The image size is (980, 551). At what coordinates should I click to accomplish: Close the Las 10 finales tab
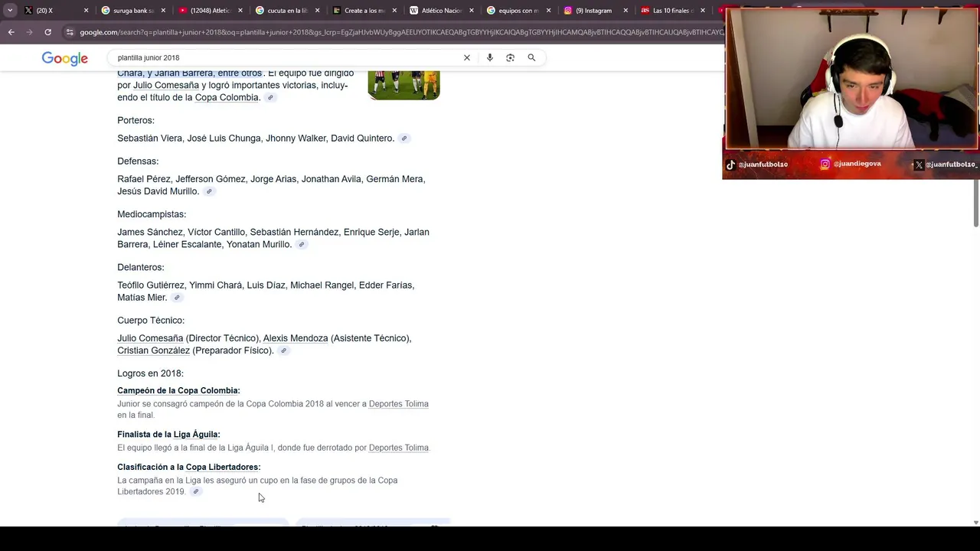point(703,11)
